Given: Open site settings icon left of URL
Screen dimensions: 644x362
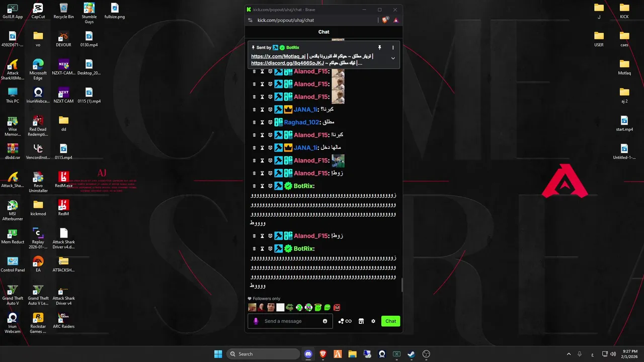Looking at the screenshot, I should point(251,20).
